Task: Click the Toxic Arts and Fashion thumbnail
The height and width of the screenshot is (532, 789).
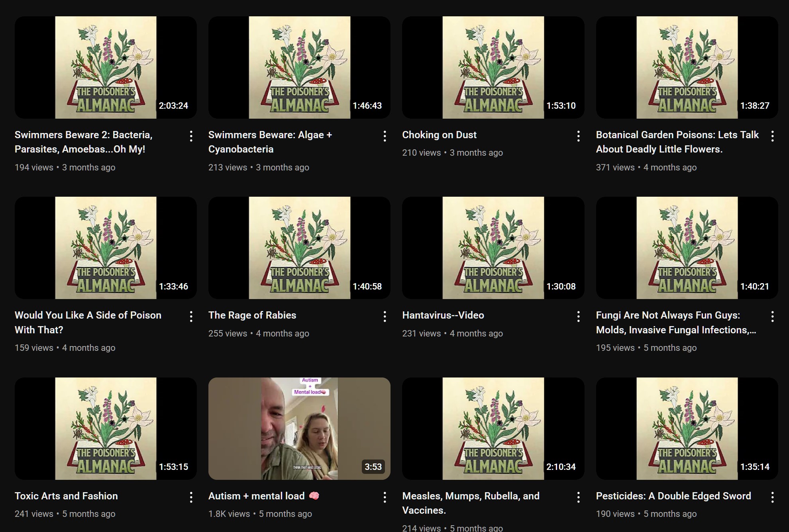Action: tap(106, 428)
